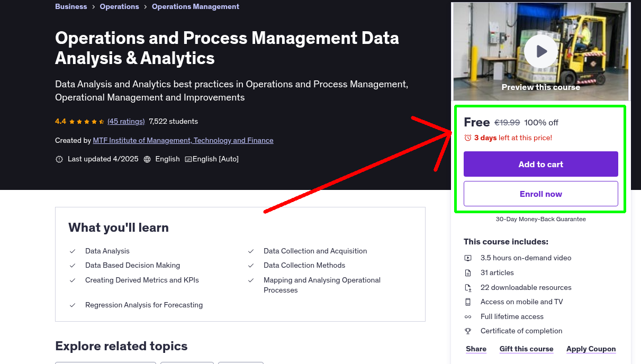Click the star rating icons
641x364 pixels.
87,121
